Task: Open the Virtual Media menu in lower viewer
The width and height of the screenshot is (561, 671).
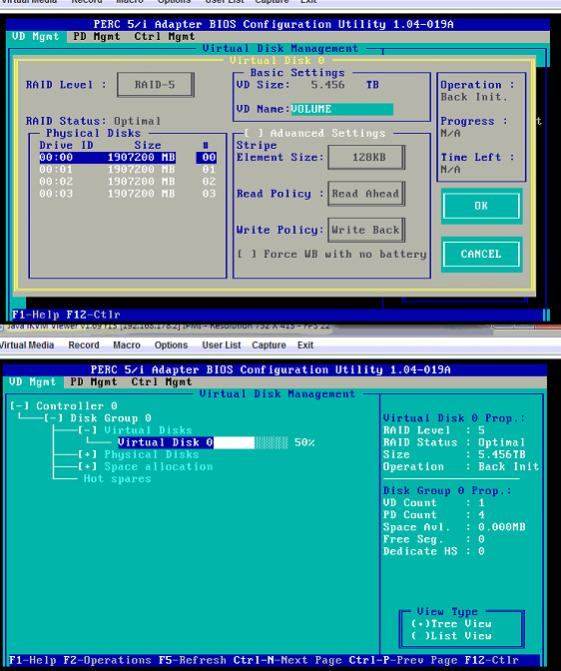Action: click(27, 345)
